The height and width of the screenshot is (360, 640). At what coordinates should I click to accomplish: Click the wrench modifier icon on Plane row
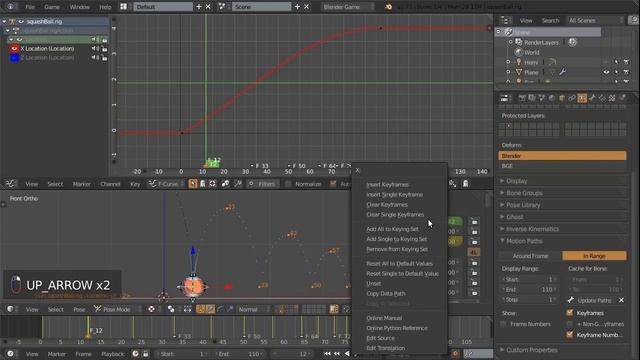(562, 72)
